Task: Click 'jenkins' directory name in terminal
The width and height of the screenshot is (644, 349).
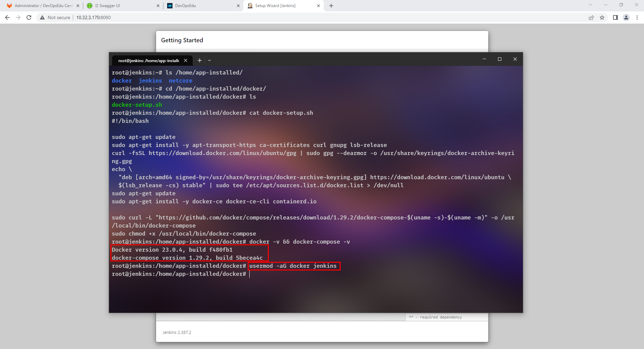Action: [150, 81]
